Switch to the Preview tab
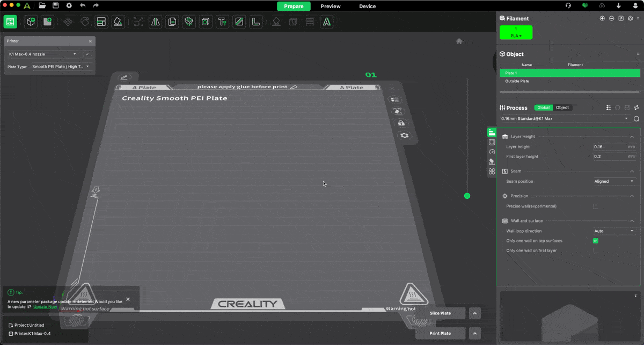Viewport: 644px width, 345px height. click(x=331, y=6)
